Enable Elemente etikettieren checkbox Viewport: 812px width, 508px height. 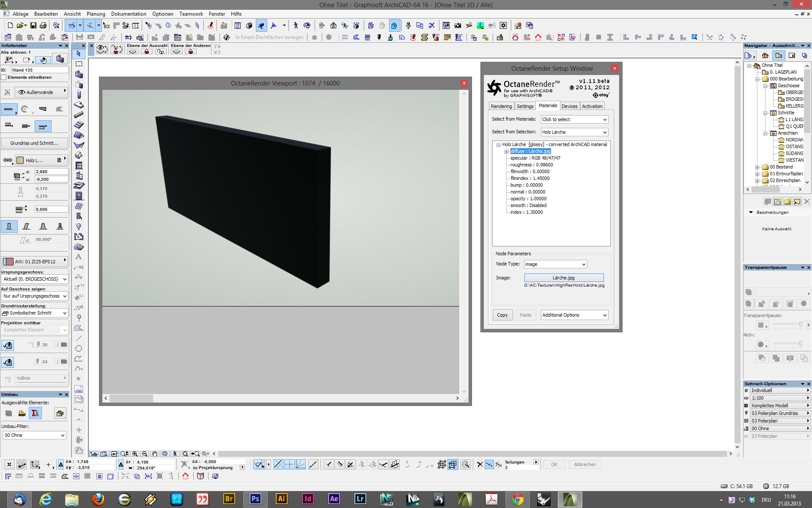(x=4, y=77)
